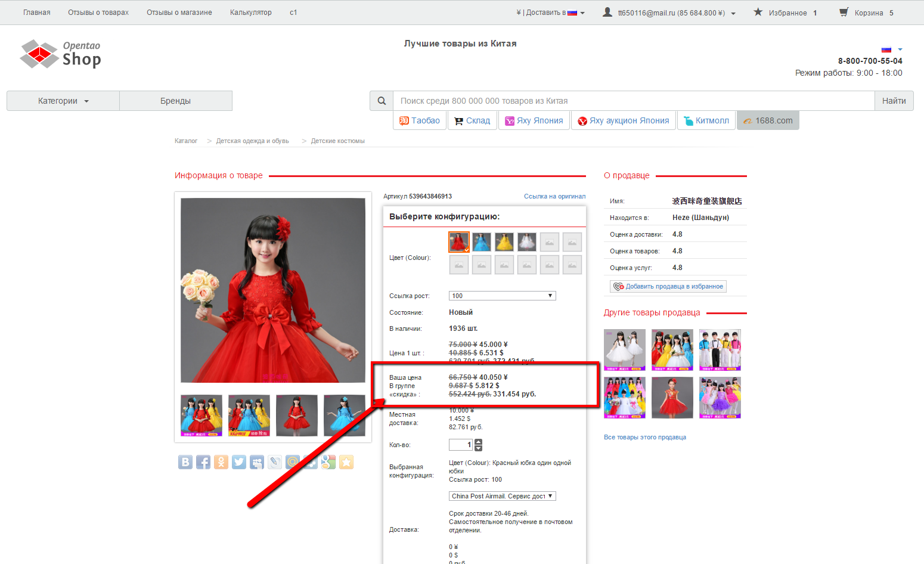
Task: Increase the quantity with the up arrow
Action: (x=478, y=442)
